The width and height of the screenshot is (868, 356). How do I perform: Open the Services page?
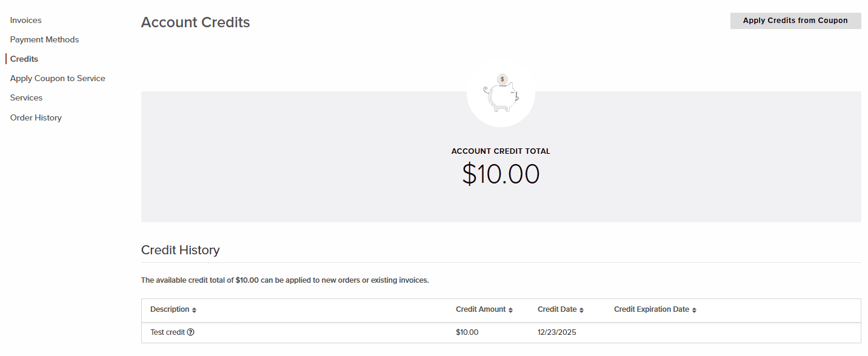(26, 97)
